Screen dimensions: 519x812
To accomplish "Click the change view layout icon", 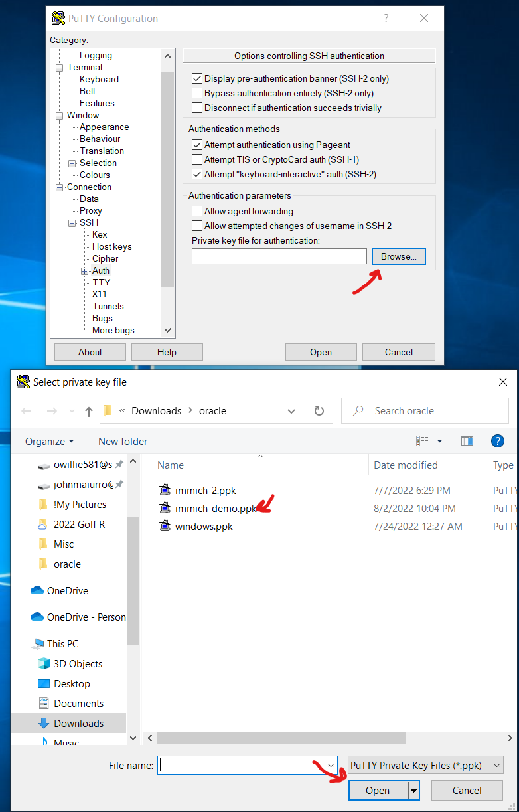I will (422, 441).
